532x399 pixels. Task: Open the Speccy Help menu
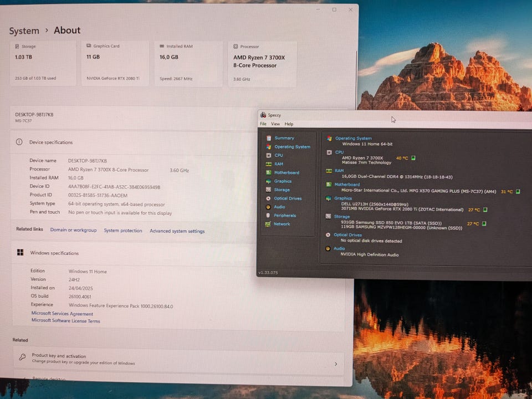pyautogui.click(x=289, y=124)
